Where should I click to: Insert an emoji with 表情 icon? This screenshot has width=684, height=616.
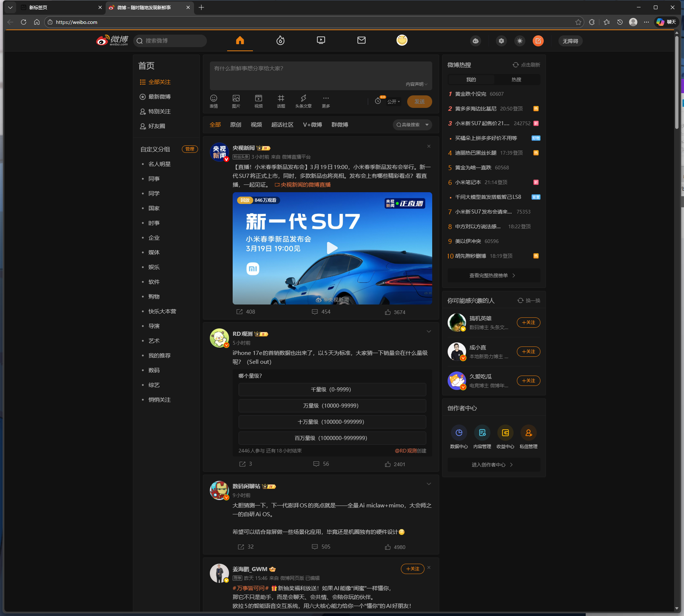(214, 101)
